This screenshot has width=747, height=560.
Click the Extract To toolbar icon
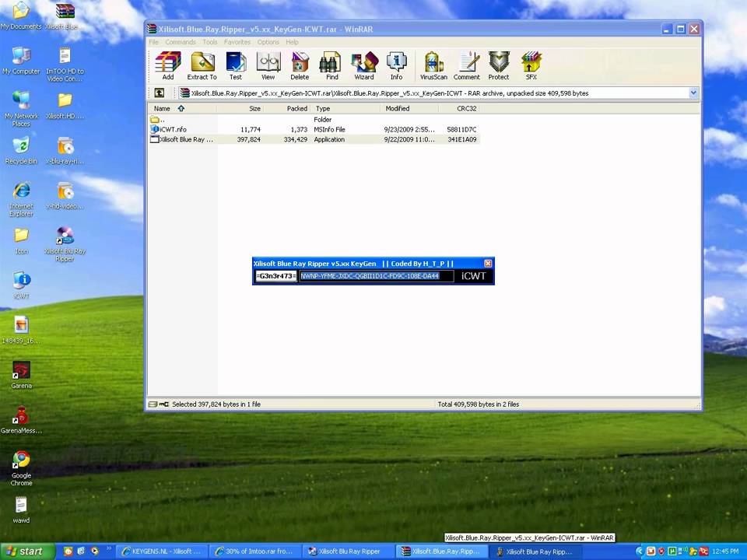pos(202,65)
